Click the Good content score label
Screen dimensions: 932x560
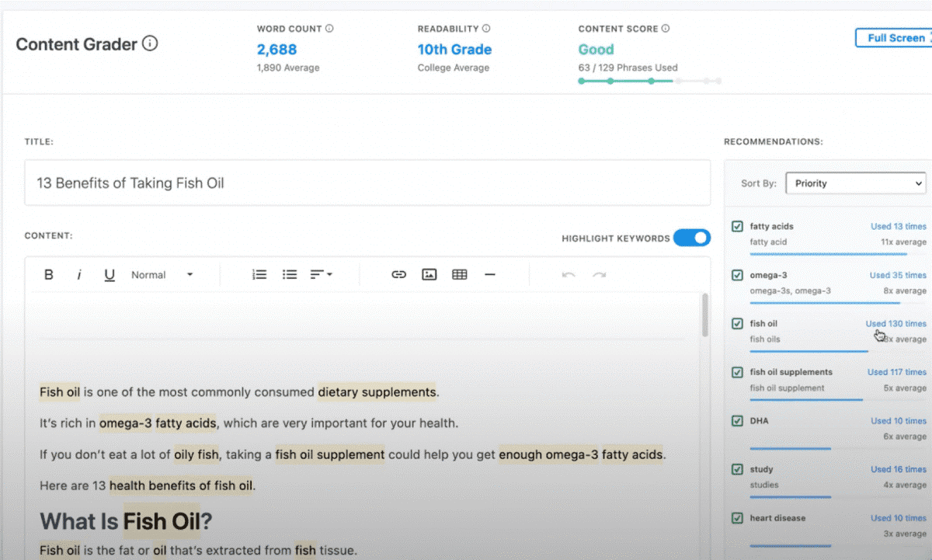(x=596, y=49)
